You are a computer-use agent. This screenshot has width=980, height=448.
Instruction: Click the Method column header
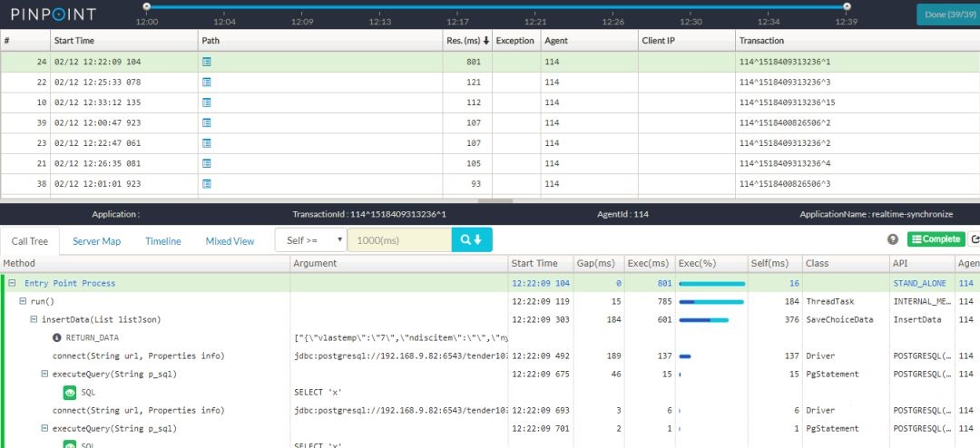click(x=145, y=264)
